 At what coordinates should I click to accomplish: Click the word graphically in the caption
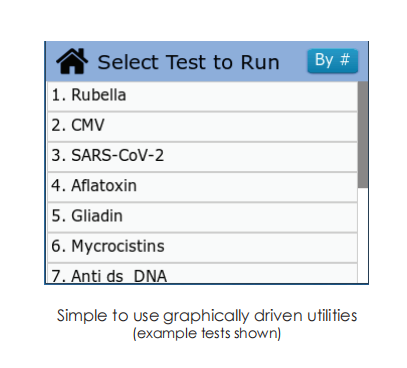pyautogui.click(x=206, y=316)
